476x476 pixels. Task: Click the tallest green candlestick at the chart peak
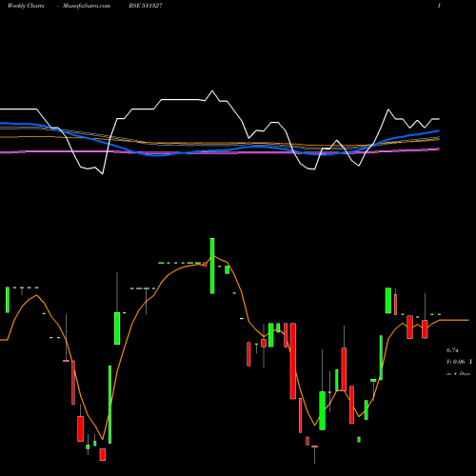coord(212,266)
